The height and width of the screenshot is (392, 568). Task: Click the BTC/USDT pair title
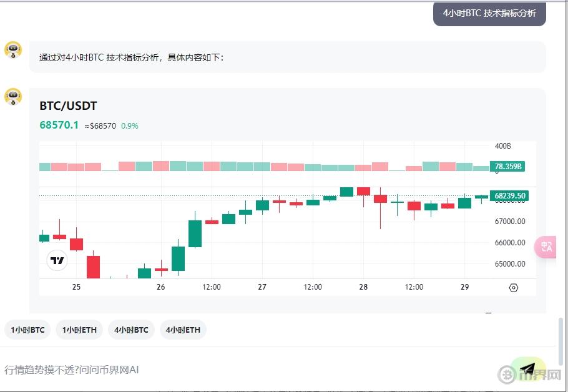pos(68,106)
